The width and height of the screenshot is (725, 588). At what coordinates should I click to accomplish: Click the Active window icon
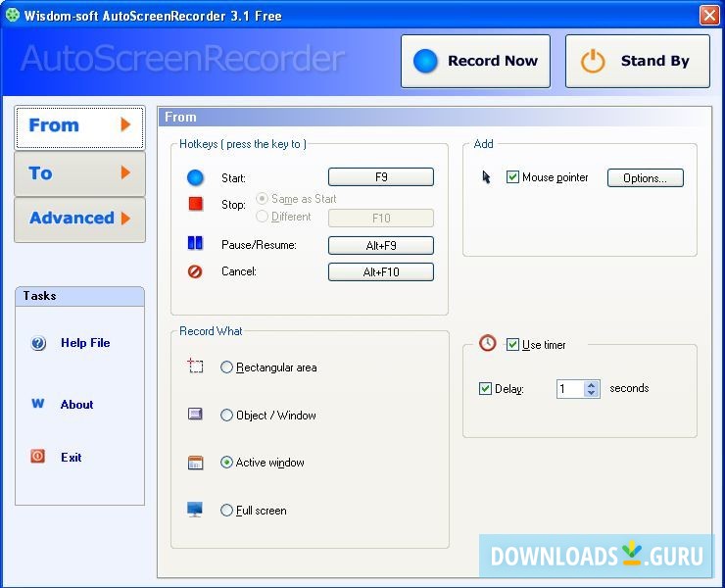tap(195, 463)
